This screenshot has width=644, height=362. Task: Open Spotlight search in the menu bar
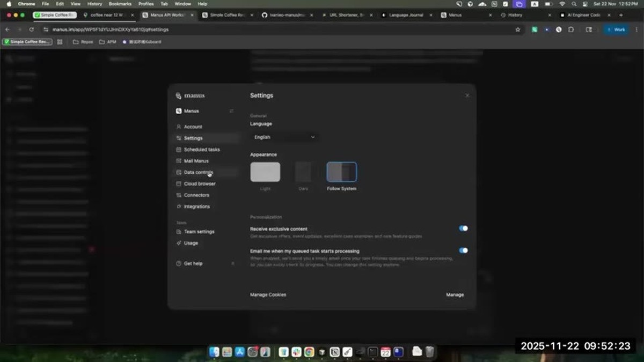(x=575, y=4)
